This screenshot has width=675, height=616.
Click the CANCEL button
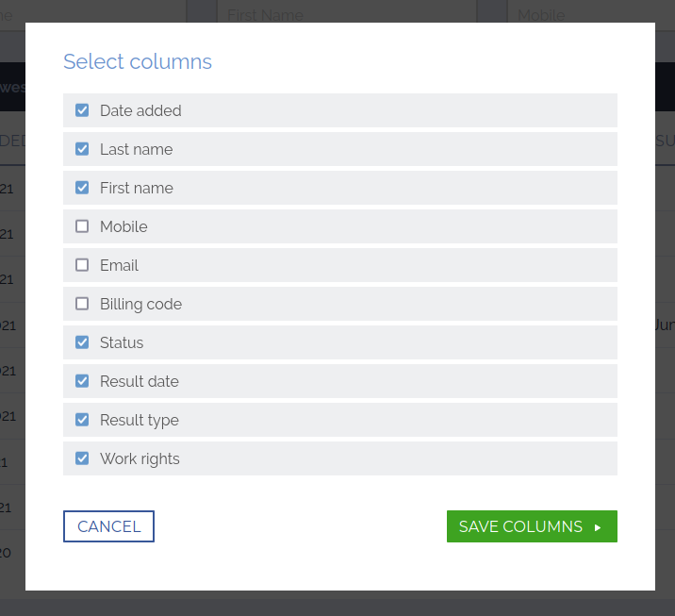(109, 526)
